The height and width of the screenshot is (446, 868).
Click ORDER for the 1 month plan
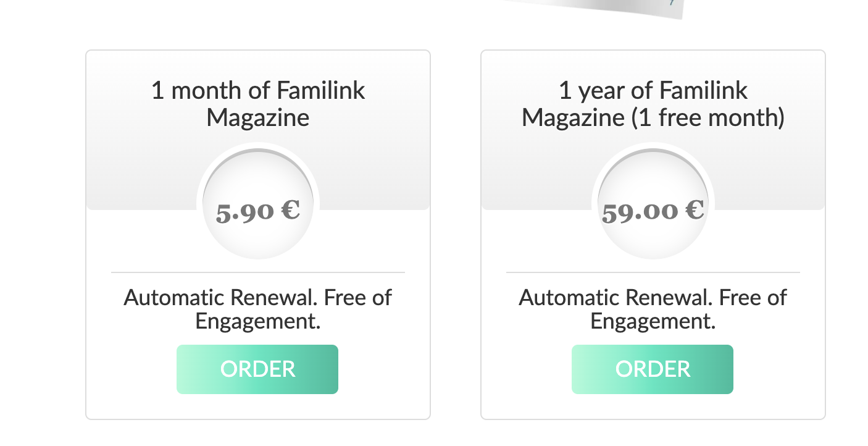pyautogui.click(x=257, y=369)
